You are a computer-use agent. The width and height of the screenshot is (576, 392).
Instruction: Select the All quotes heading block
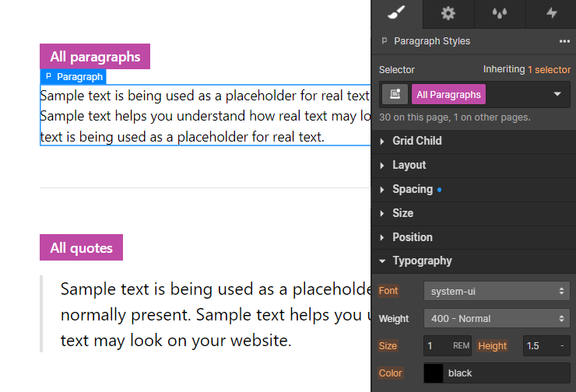pos(81,247)
